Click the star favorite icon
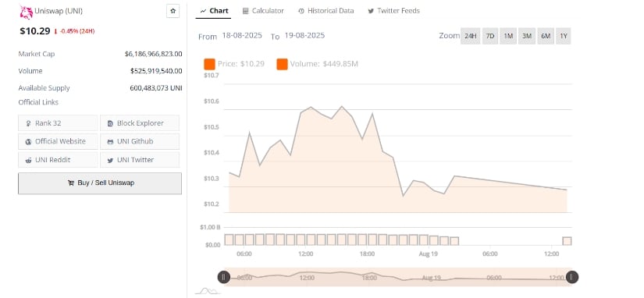 173,11
